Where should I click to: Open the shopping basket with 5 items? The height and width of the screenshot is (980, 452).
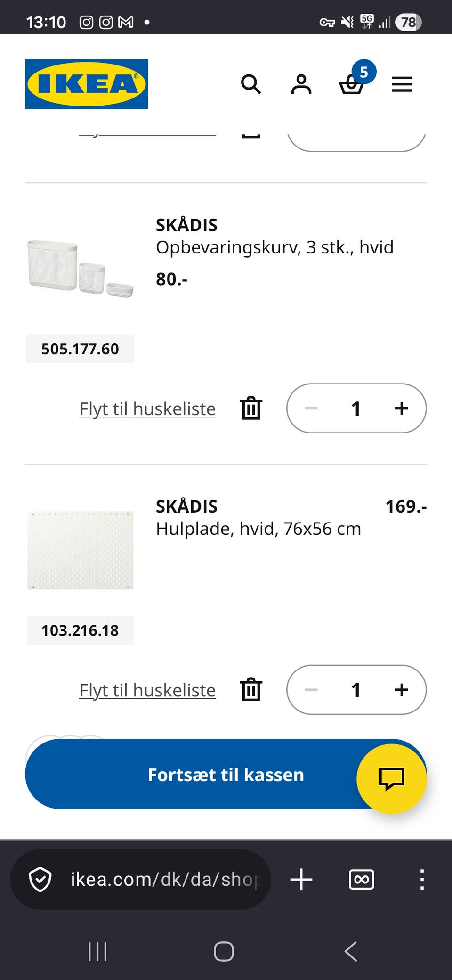[352, 84]
